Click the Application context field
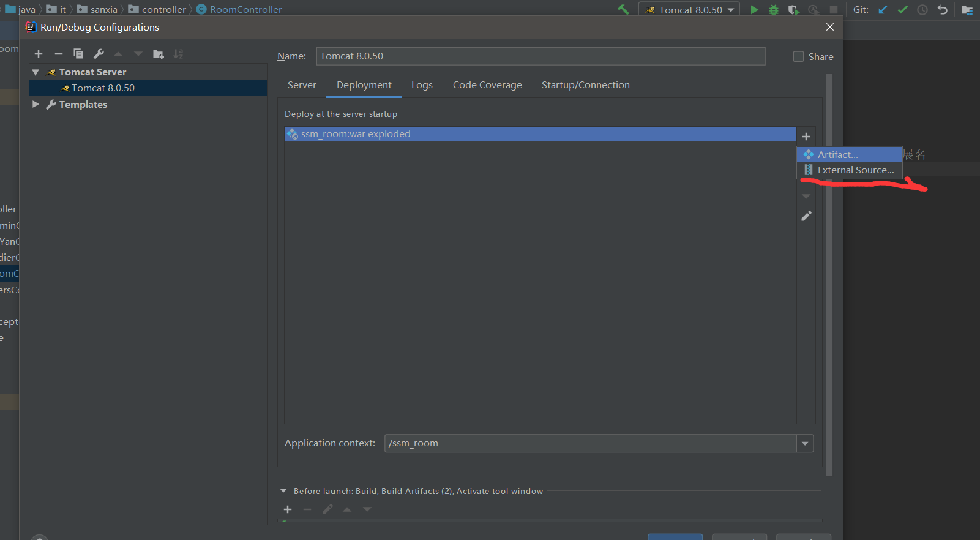 tap(591, 443)
